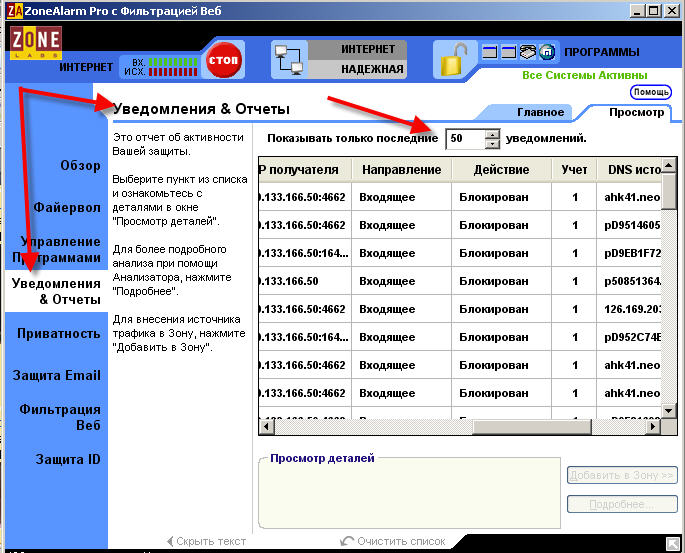The width and height of the screenshot is (685, 553).
Task: Click the notifications count field showing 50
Action: (x=466, y=139)
